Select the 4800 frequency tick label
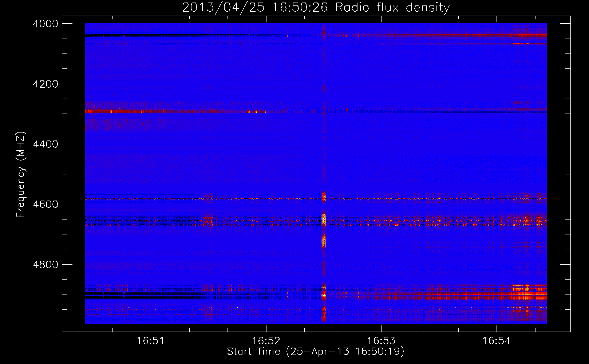589x364 pixels. [x=46, y=264]
